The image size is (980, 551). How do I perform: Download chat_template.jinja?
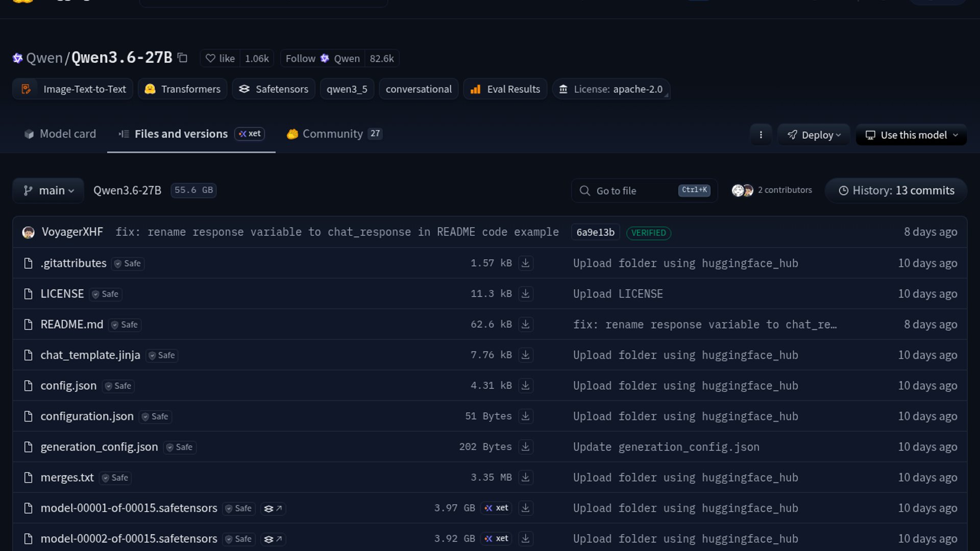(x=525, y=355)
